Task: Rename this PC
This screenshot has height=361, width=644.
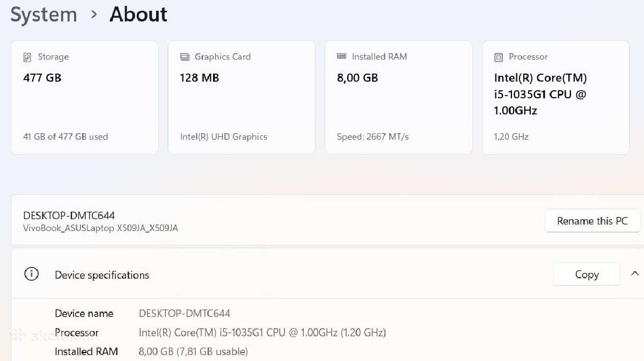Action: click(592, 221)
